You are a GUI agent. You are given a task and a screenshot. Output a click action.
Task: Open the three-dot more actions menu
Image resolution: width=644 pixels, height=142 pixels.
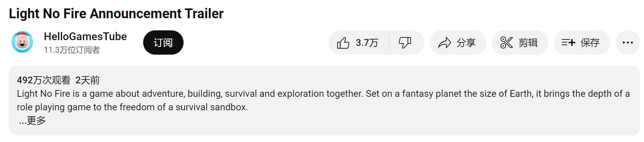627,42
